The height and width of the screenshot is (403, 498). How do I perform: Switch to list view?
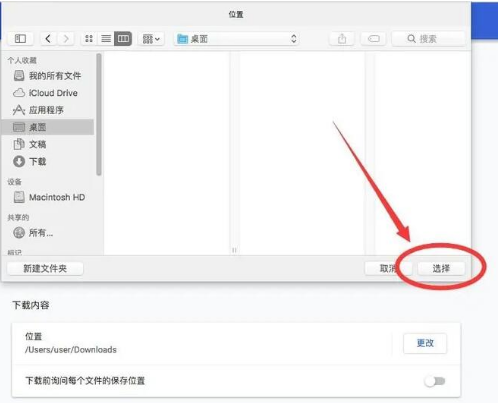click(106, 39)
